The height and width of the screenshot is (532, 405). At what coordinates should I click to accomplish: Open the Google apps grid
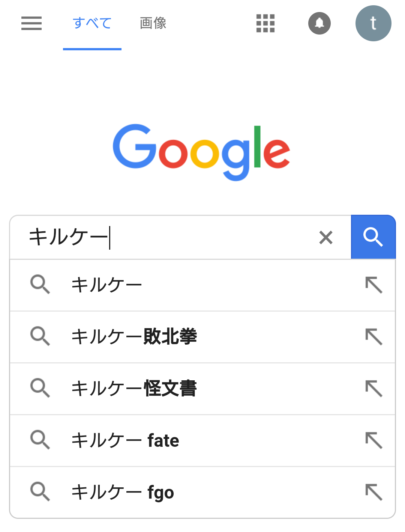[265, 23]
